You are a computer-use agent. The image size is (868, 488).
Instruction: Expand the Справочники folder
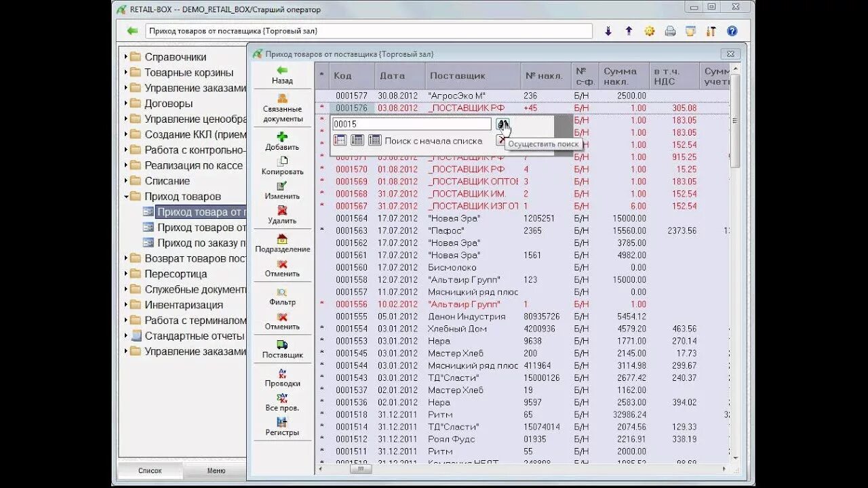pos(126,57)
